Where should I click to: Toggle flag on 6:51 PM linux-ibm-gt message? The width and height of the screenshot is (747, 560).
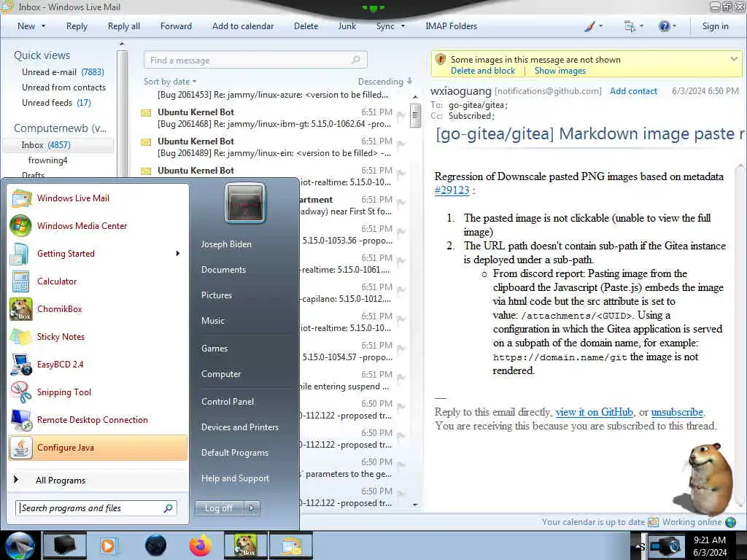coord(401,115)
